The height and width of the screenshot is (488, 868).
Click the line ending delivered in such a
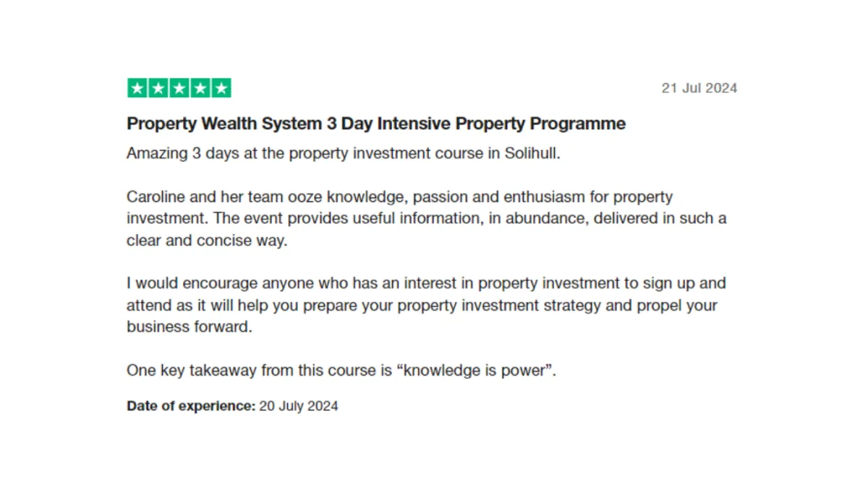(x=426, y=219)
